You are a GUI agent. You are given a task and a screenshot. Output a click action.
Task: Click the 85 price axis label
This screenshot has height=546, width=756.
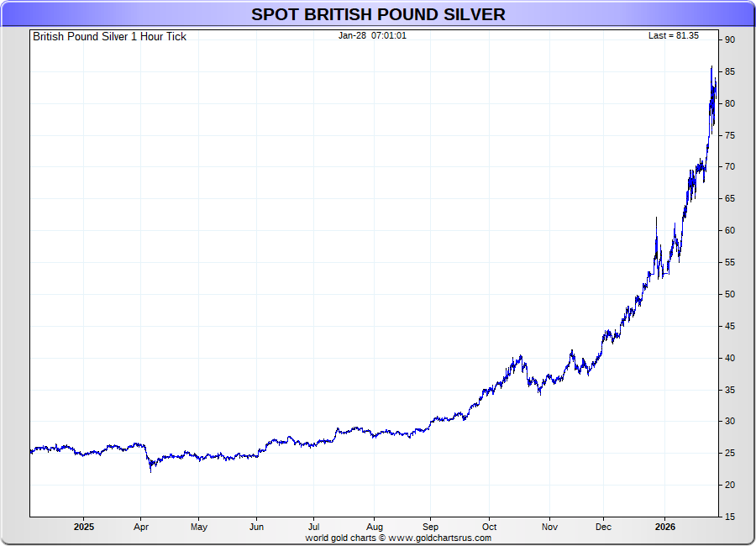(x=730, y=72)
